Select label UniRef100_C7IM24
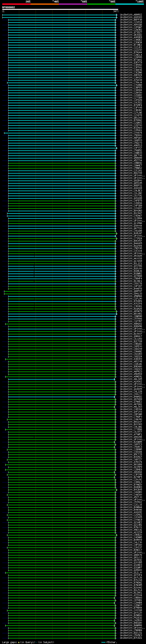Viewport: 146px width, 644px height. click(x=131, y=238)
